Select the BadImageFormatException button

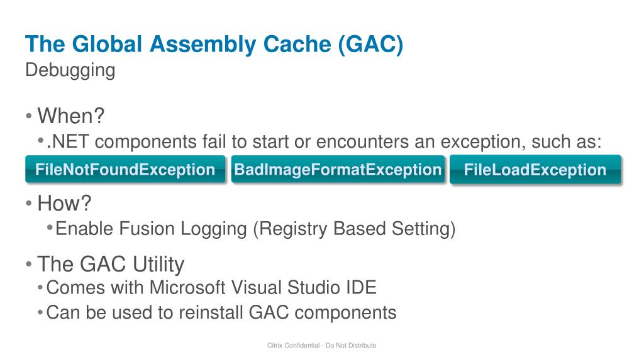[338, 169]
